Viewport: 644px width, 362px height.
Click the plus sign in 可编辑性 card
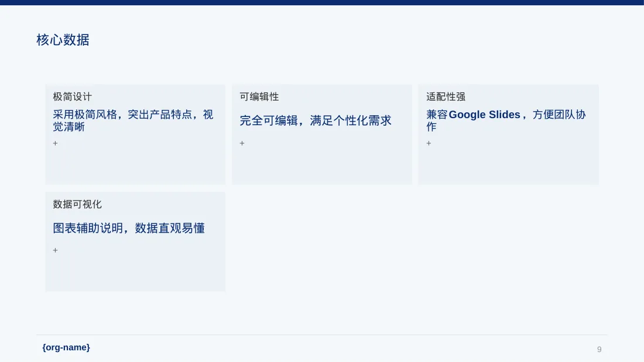click(x=242, y=143)
